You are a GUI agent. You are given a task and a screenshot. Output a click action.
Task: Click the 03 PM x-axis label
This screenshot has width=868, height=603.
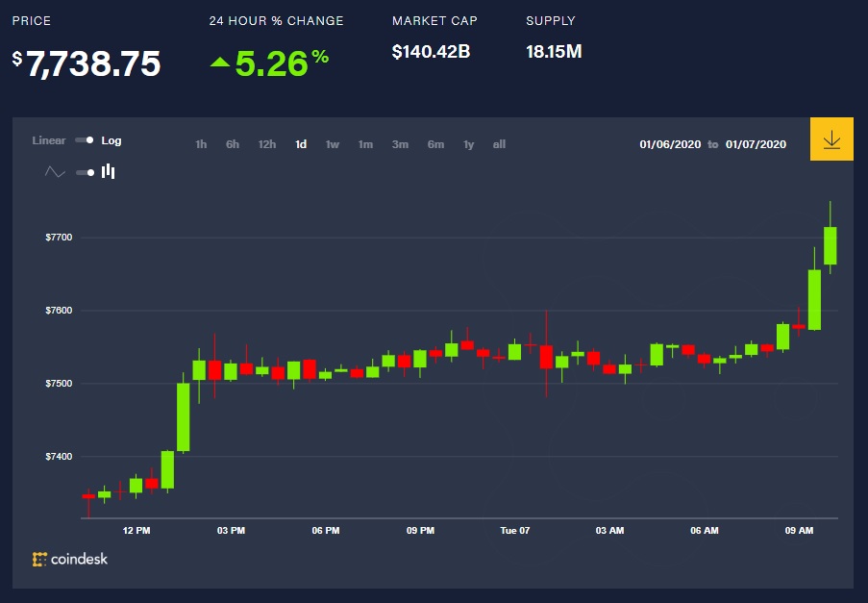point(231,531)
